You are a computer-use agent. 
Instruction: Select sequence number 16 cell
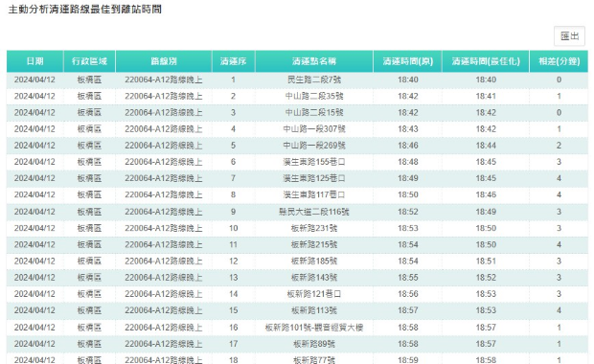(234, 328)
